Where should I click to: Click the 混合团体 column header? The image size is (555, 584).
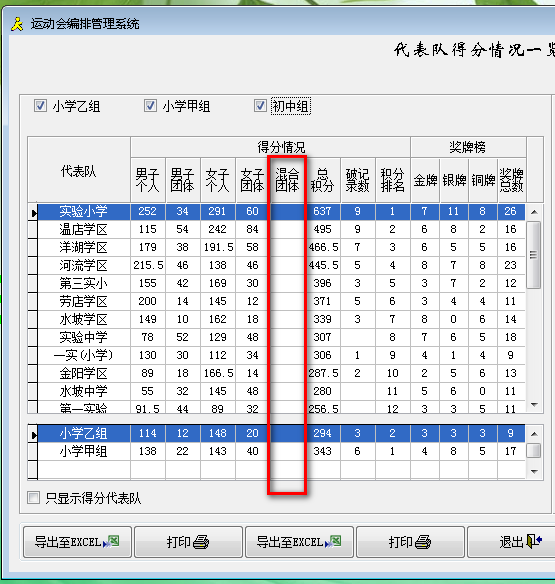point(287,180)
